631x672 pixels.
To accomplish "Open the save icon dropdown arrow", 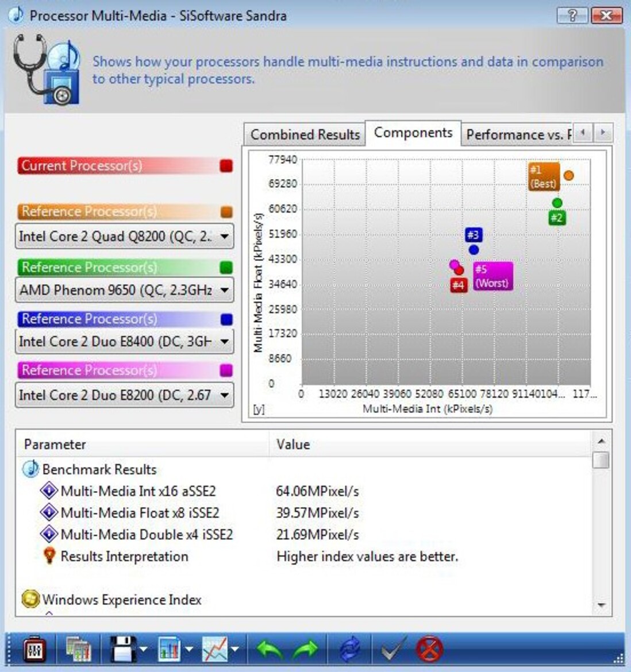I will click(x=144, y=649).
